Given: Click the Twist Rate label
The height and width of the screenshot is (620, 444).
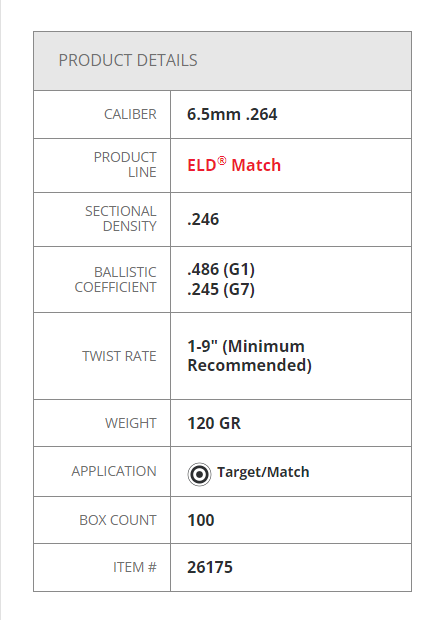Looking at the screenshot, I should [119, 356].
